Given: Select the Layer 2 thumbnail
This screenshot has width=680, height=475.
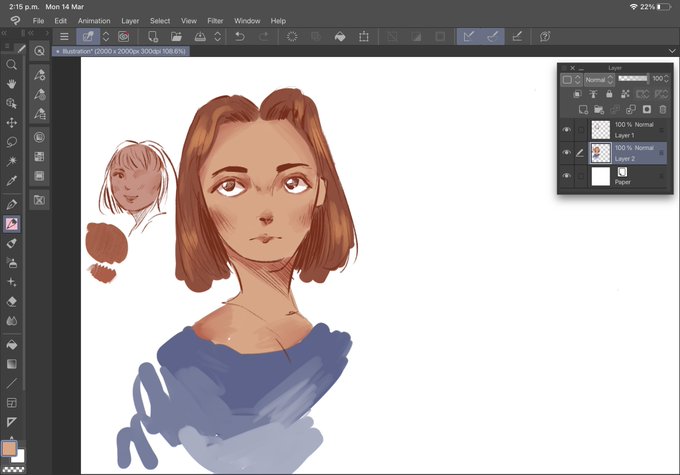Looking at the screenshot, I should click(601, 153).
